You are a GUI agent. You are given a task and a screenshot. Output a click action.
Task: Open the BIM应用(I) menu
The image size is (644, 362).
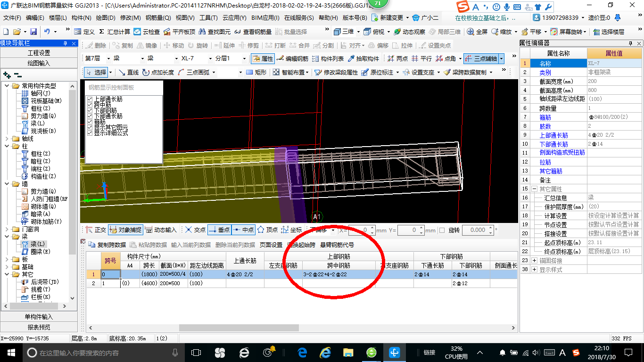pos(265,17)
